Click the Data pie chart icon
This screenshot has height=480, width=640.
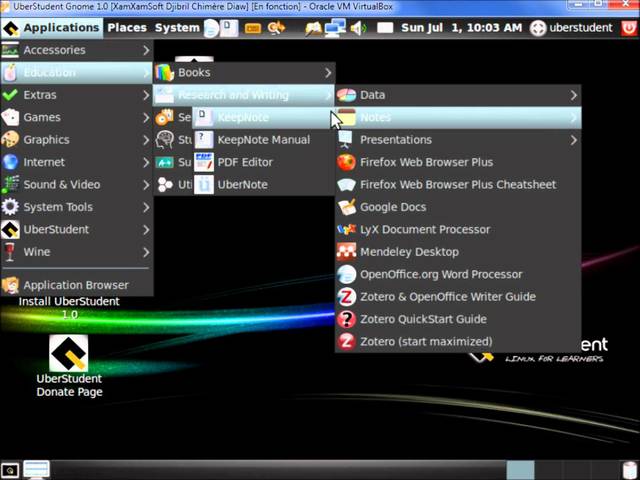tap(347, 95)
